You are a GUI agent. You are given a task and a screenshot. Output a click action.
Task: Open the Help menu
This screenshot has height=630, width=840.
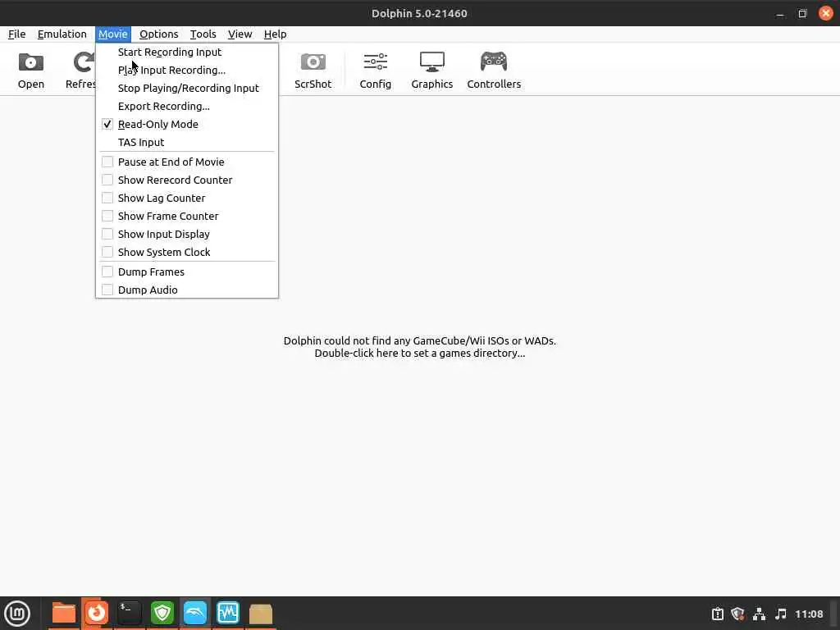(275, 34)
